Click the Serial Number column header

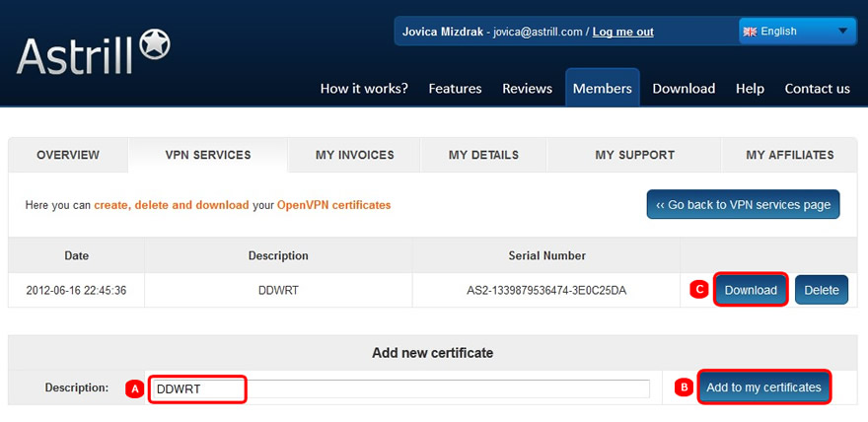tap(546, 255)
